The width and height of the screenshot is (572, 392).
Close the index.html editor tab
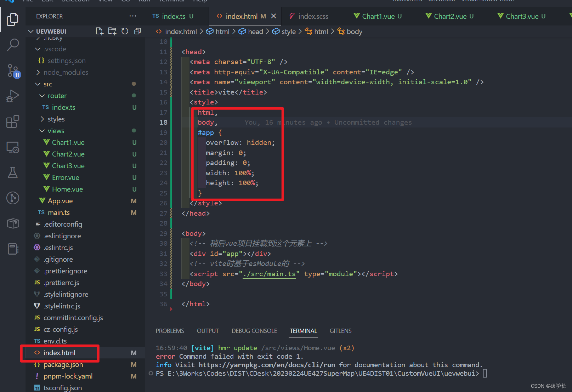click(273, 16)
